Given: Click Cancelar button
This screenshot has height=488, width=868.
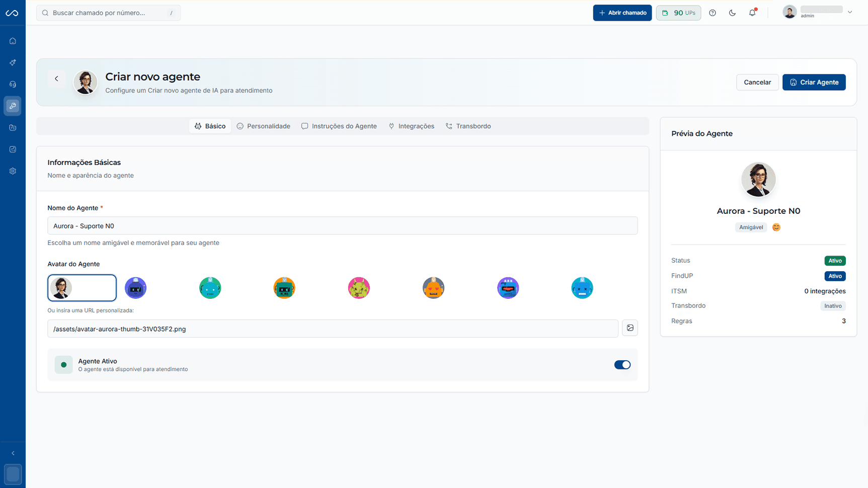Looking at the screenshot, I should (757, 83).
